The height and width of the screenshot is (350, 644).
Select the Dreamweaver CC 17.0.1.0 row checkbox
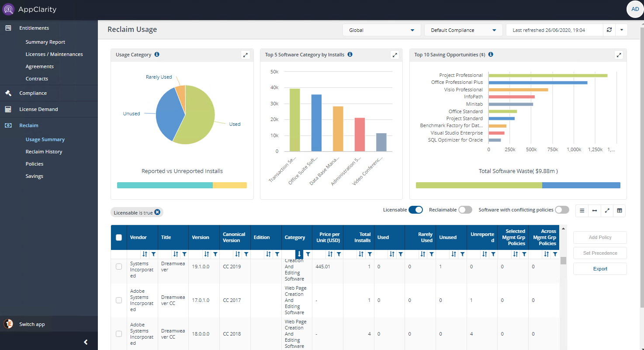[119, 300]
